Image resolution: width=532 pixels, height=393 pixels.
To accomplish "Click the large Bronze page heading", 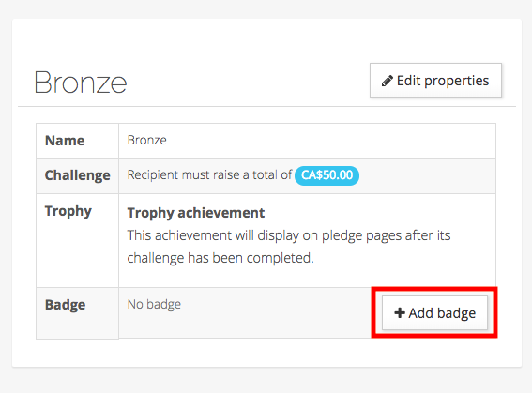I will [x=81, y=83].
